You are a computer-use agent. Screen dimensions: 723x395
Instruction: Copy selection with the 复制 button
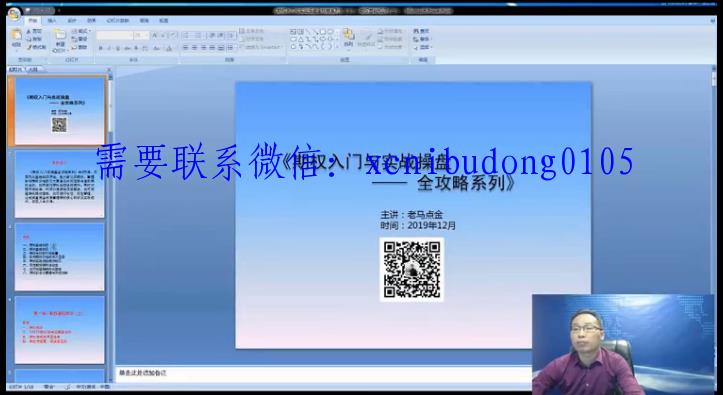(34, 39)
